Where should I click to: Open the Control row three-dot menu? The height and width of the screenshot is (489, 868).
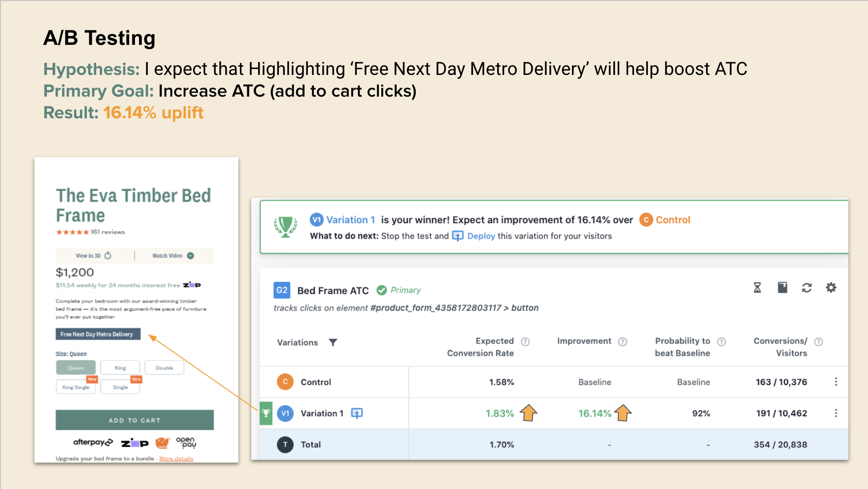[x=836, y=382]
